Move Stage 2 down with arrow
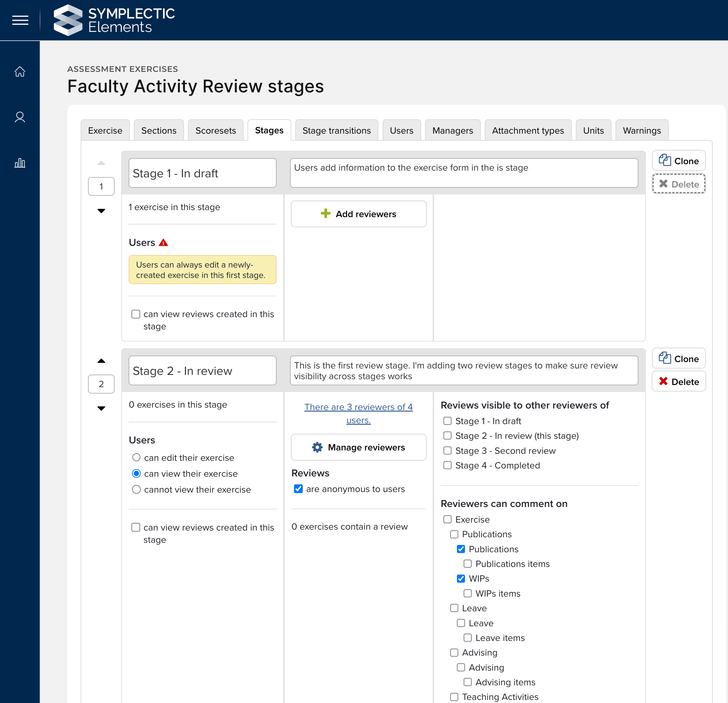 (x=101, y=408)
